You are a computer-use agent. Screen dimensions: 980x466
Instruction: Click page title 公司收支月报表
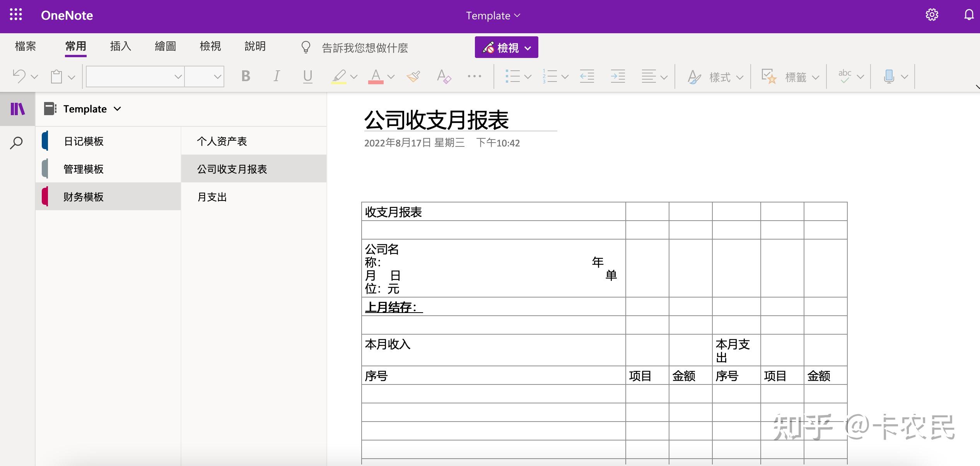[x=436, y=120]
